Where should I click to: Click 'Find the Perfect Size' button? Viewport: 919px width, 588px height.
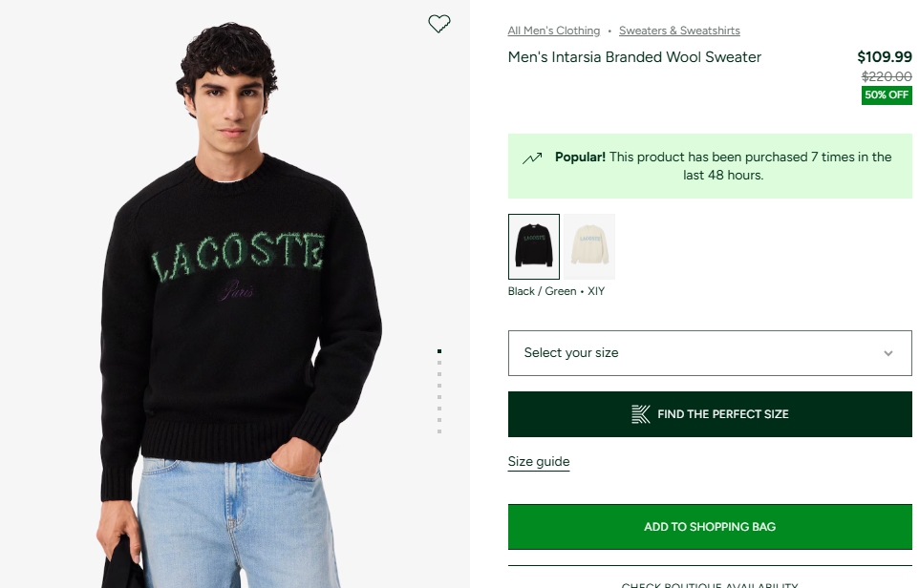point(709,414)
